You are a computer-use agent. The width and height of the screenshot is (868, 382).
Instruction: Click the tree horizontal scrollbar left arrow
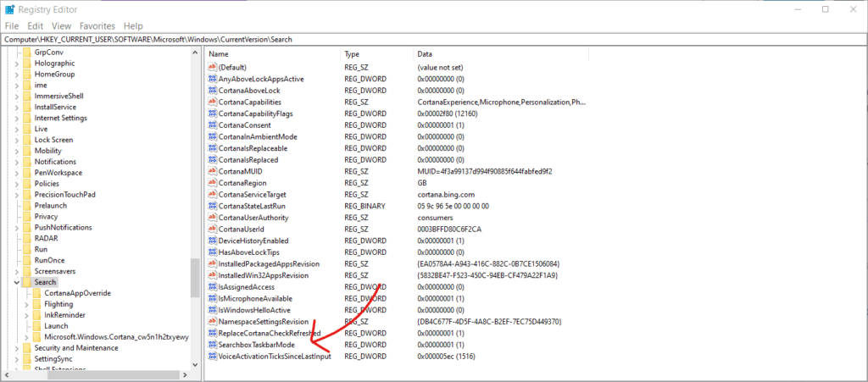pyautogui.click(x=6, y=375)
